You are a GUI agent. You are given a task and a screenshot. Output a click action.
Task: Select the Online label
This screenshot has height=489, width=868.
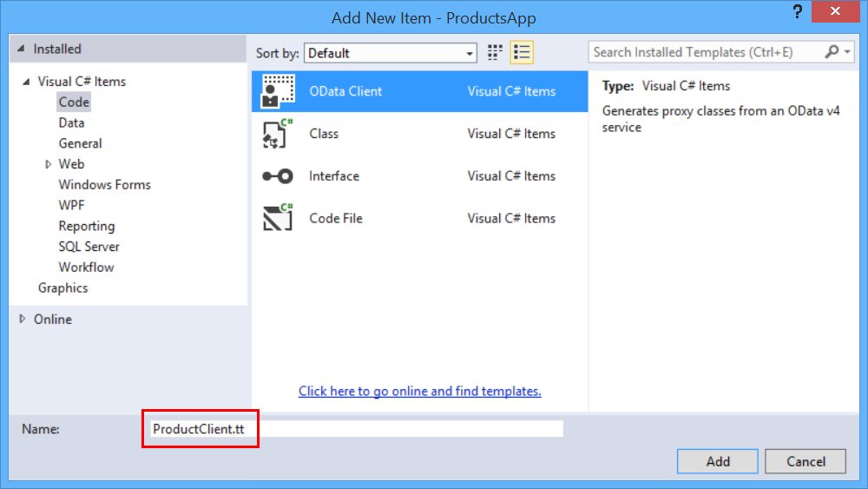click(53, 320)
